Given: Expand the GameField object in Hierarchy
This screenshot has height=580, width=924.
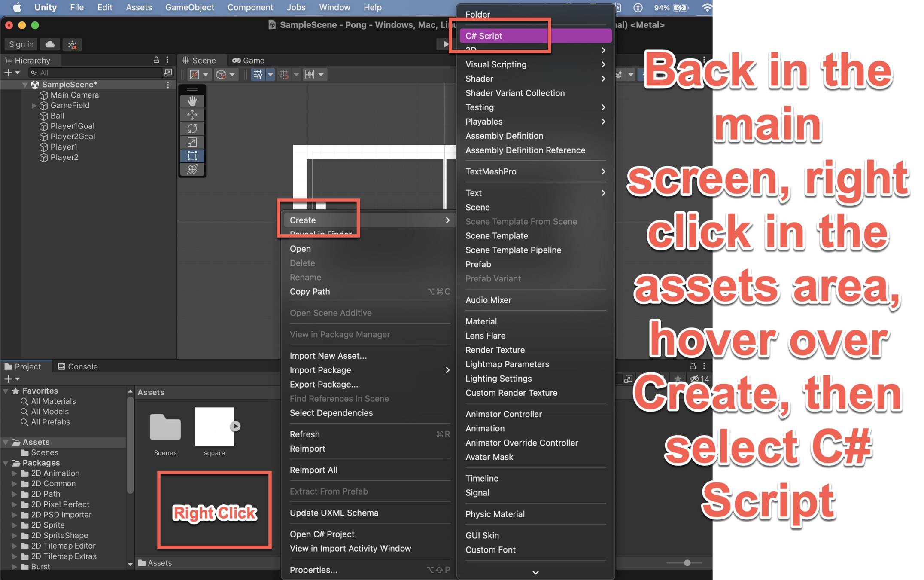Looking at the screenshot, I should tap(34, 105).
